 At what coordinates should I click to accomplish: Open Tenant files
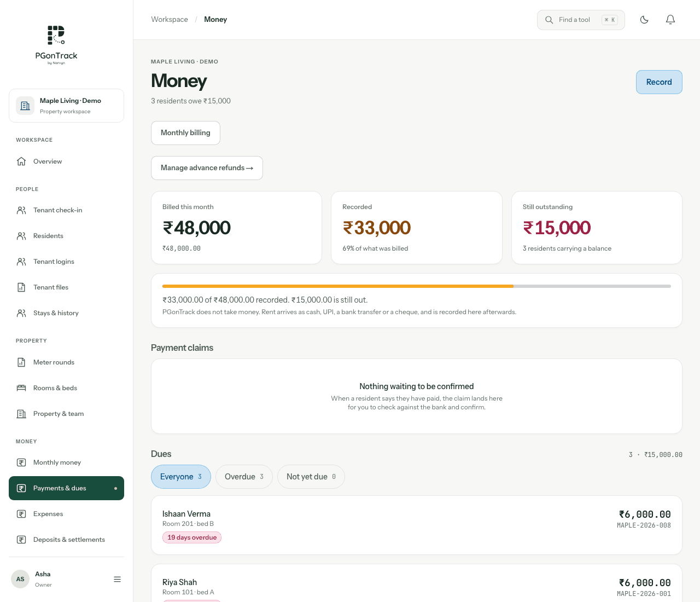[x=66, y=287]
